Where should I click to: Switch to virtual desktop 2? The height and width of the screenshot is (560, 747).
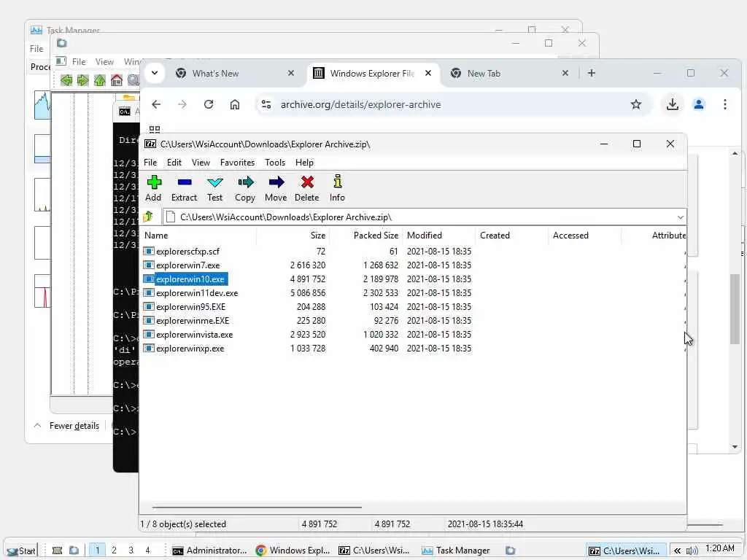(x=114, y=550)
